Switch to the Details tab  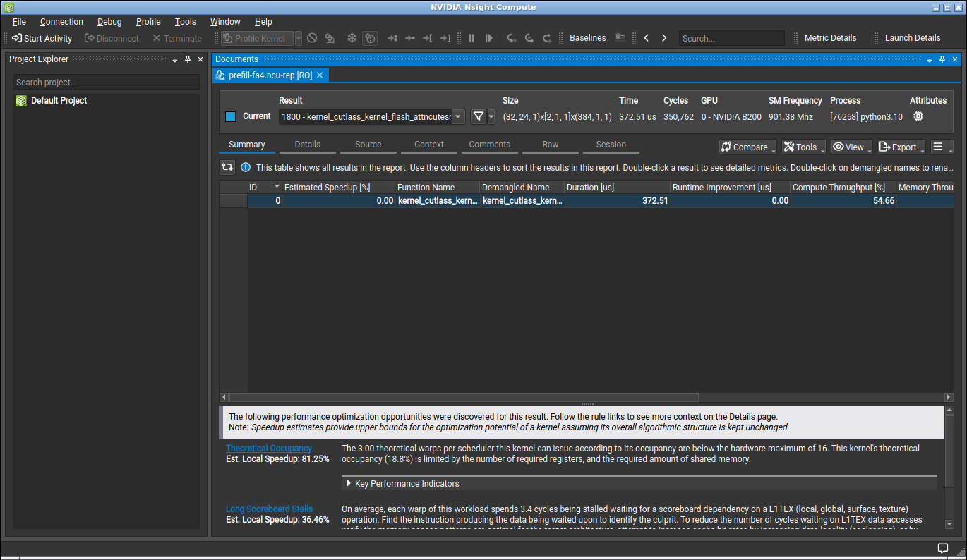coord(308,145)
